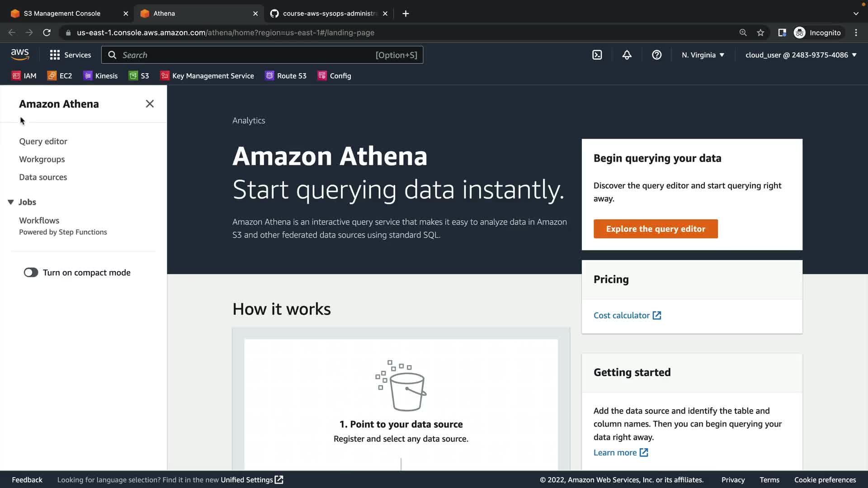The height and width of the screenshot is (488, 868).
Task: Open the Services grid menu
Action: pyautogui.click(x=70, y=55)
